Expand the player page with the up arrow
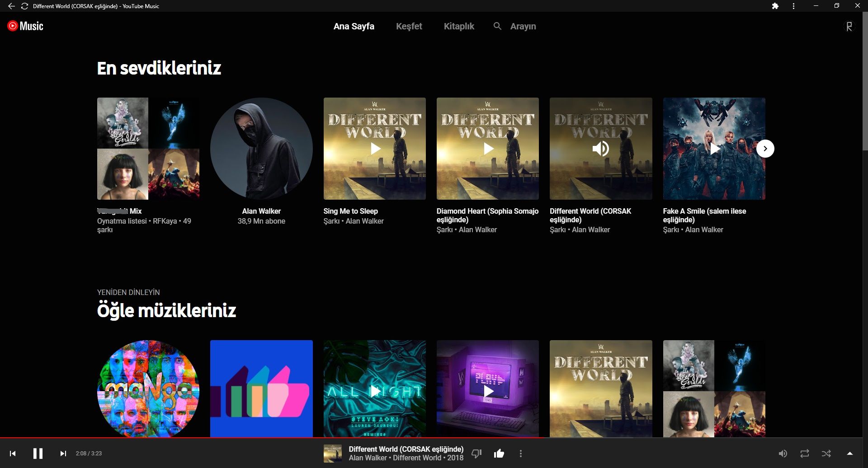 point(849,454)
